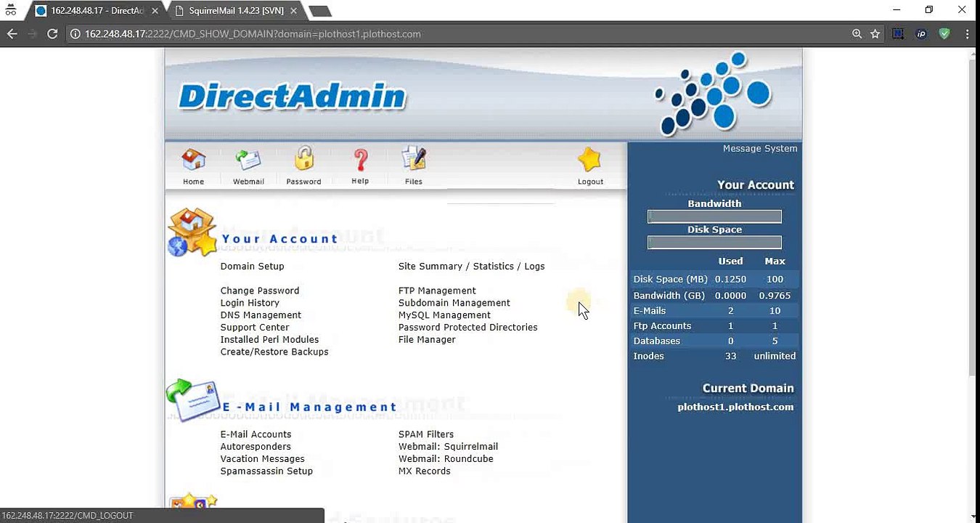Click the Your Account house-and-star section icon
980x523 pixels.
pos(192,232)
